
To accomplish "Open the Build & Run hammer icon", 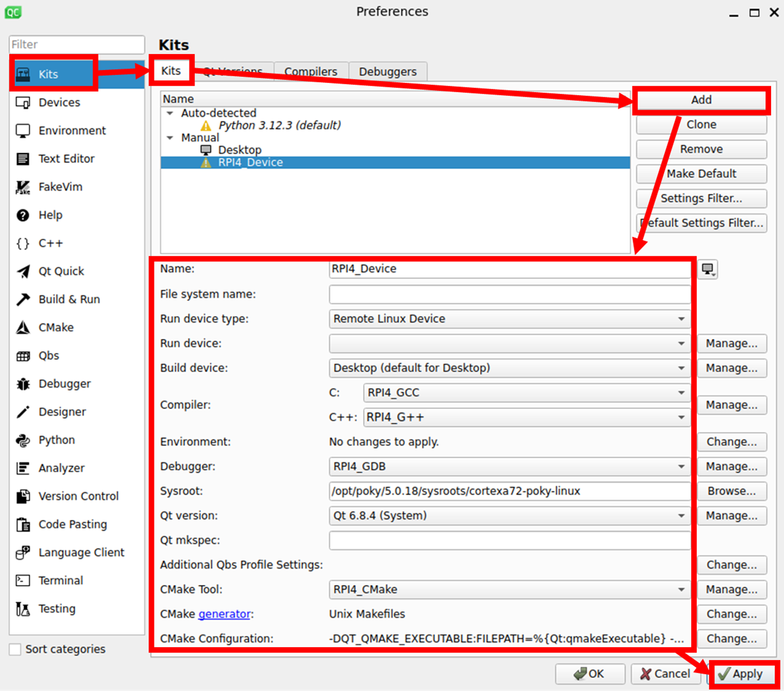I will 23,300.
